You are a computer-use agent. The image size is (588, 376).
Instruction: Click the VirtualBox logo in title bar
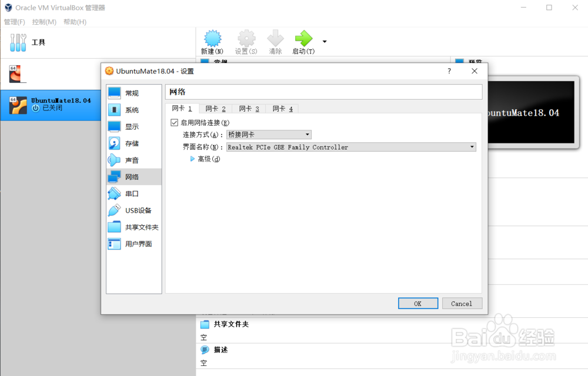[8, 8]
